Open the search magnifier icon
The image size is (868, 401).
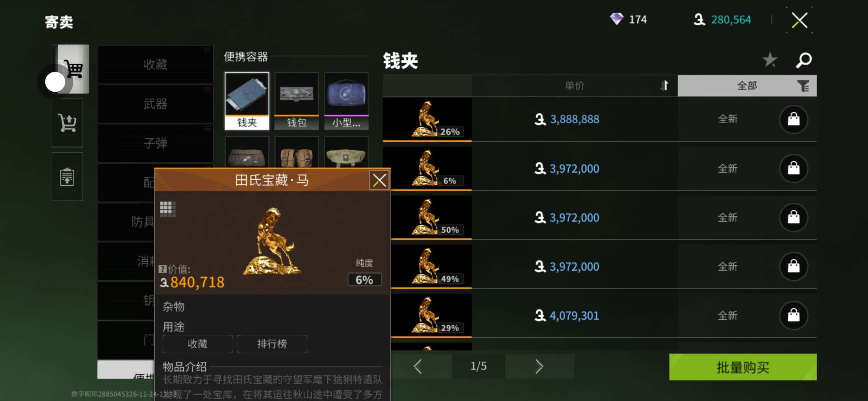click(804, 60)
